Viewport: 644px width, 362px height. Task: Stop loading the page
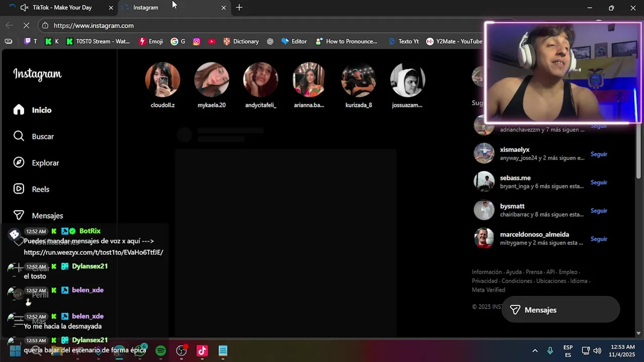tap(26, 25)
